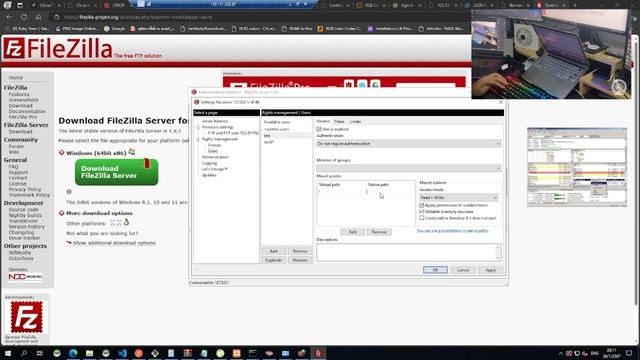Open Microsoft Edge from taskbar
This screenshot has height=360, width=640.
tap(73, 353)
